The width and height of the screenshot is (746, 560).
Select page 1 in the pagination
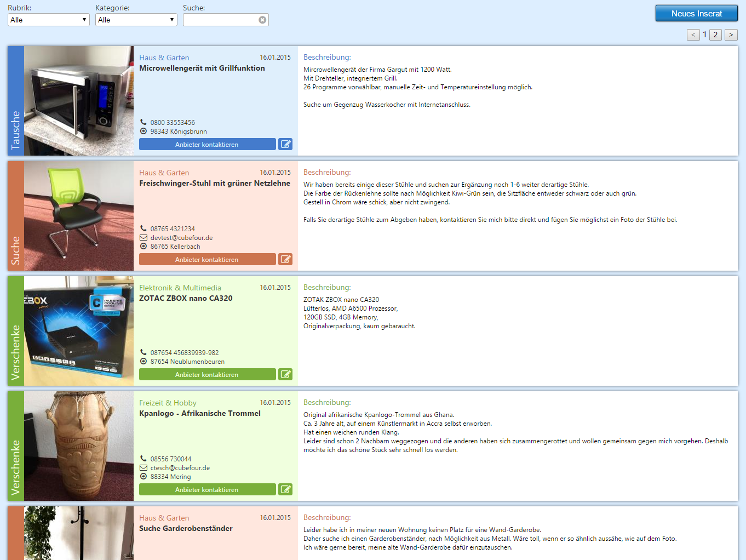(704, 34)
